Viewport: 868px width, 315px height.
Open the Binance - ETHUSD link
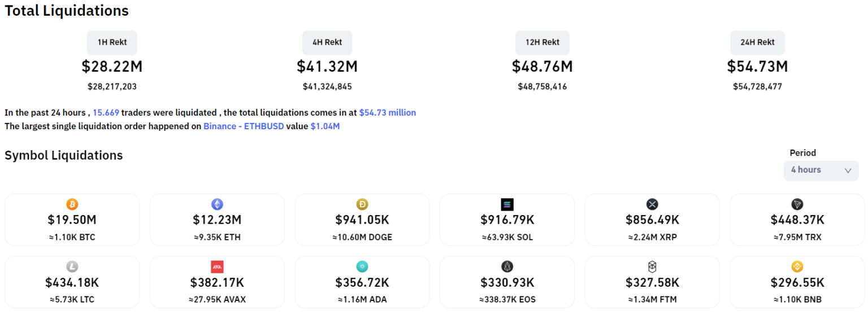click(244, 126)
